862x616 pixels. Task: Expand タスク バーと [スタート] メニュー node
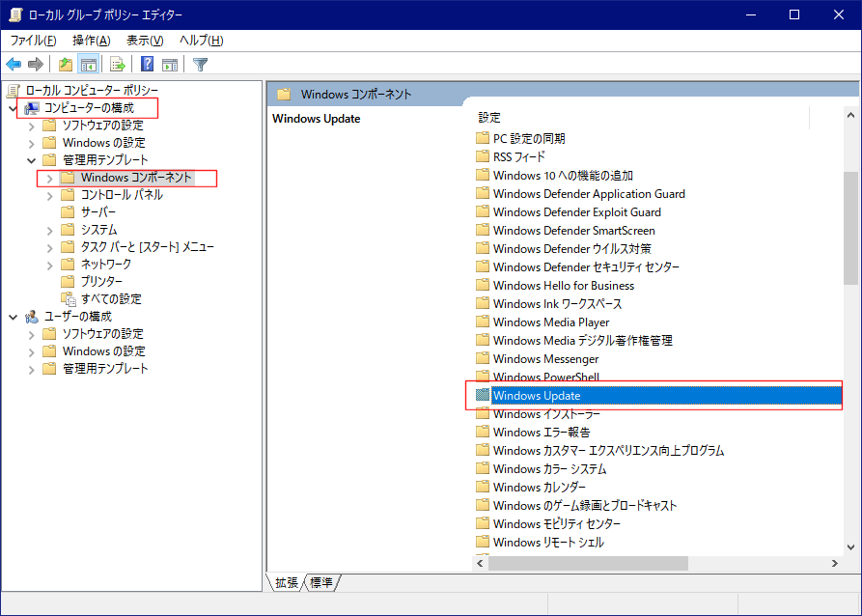(49, 248)
